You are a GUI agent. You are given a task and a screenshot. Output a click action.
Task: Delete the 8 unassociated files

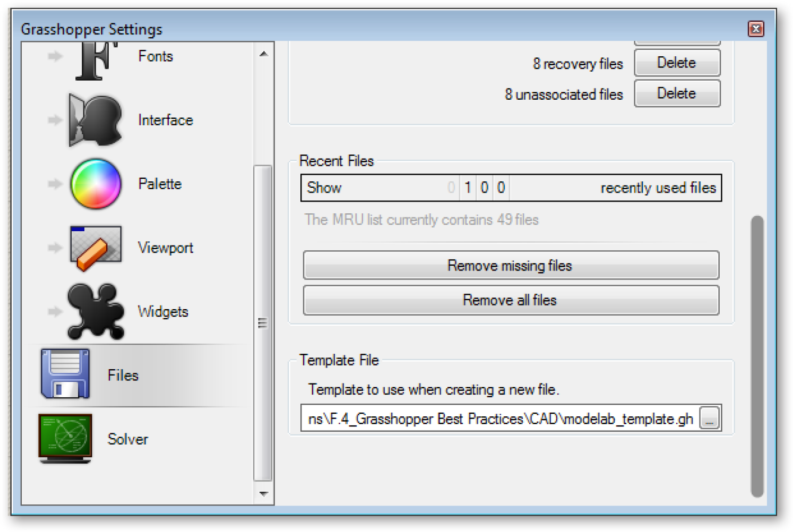point(677,93)
